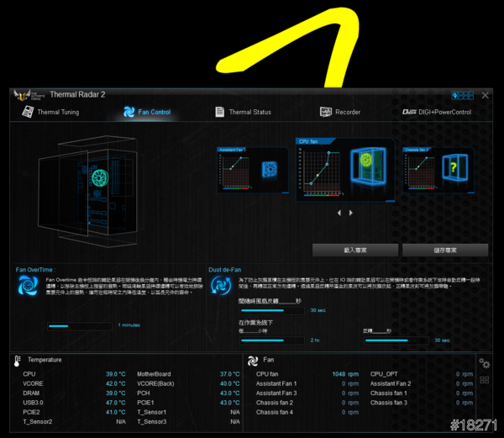Click the Chassis fan 4 rpm row
Screen dimensions: 504x438
[307, 412]
